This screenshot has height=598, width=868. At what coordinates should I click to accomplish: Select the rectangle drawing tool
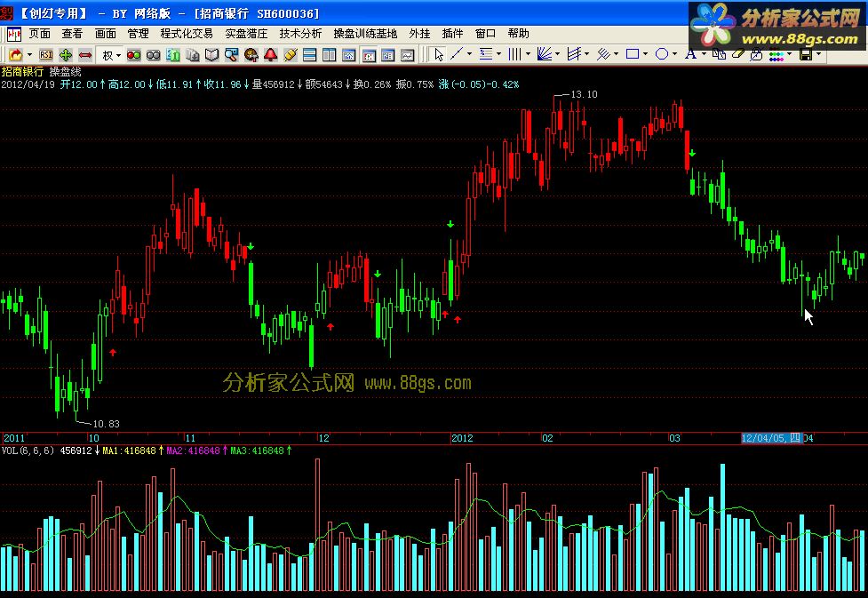[633, 53]
